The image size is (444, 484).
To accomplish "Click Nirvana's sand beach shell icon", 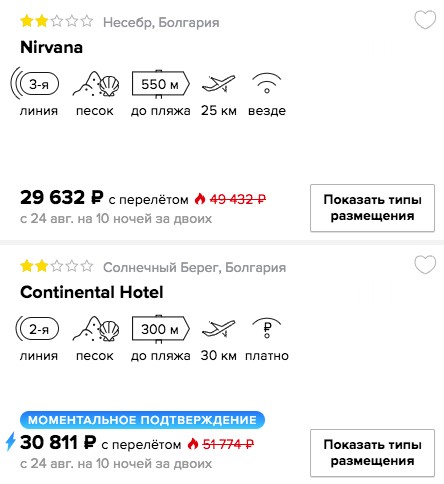I will tap(96, 84).
